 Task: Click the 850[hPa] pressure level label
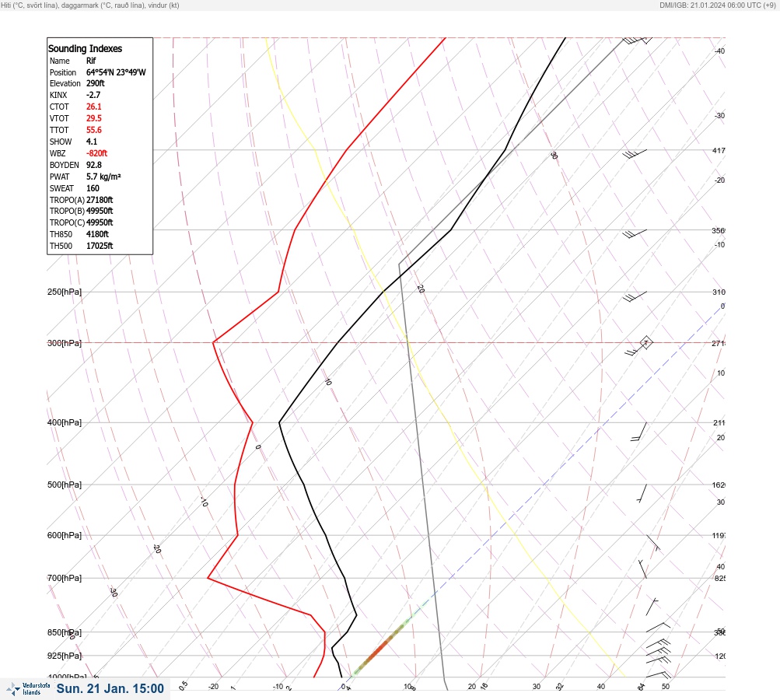click(x=65, y=633)
